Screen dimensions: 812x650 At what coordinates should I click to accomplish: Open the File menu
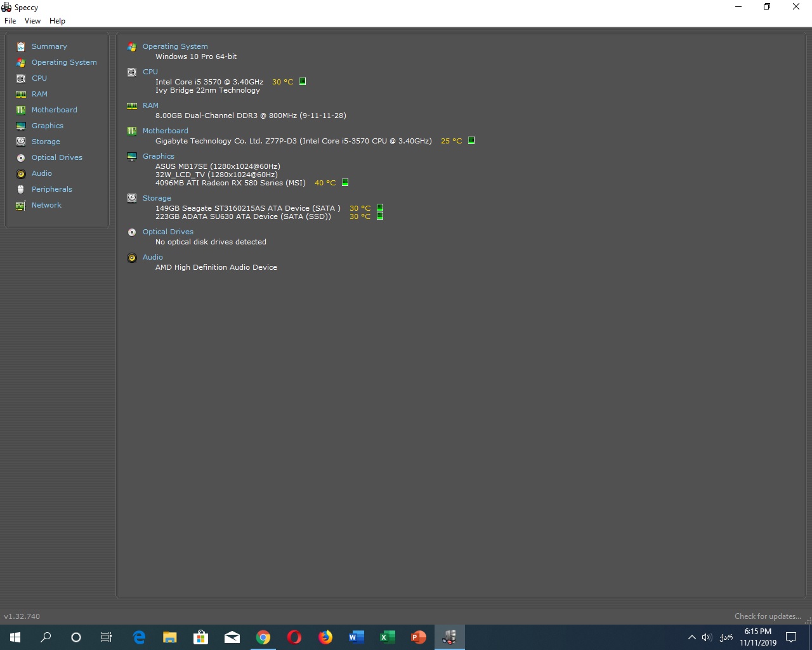click(x=10, y=21)
